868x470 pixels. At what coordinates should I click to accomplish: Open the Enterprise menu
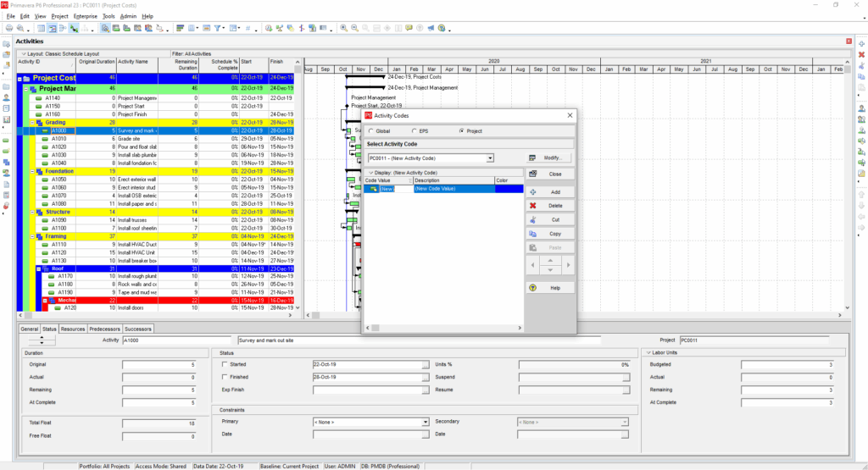tap(86, 17)
